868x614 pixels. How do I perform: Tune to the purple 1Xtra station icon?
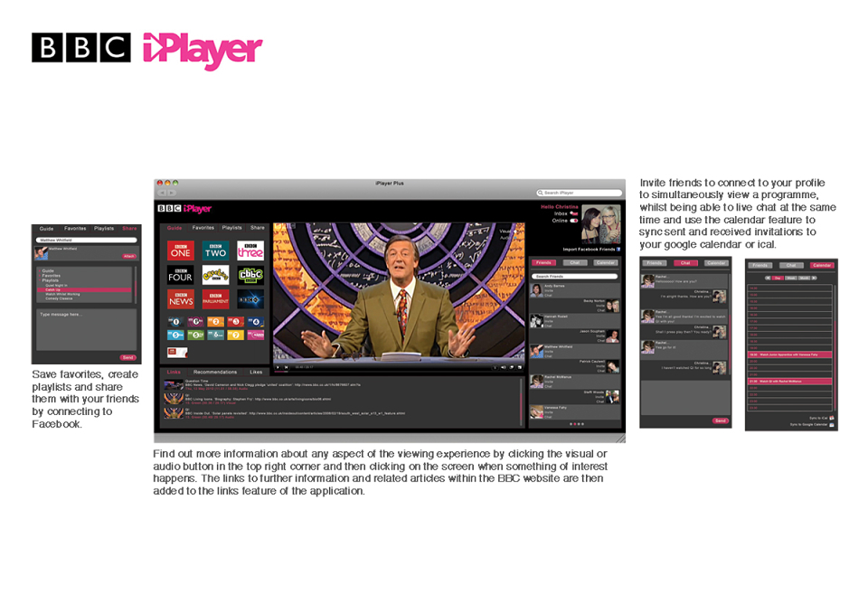pyautogui.click(x=195, y=322)
